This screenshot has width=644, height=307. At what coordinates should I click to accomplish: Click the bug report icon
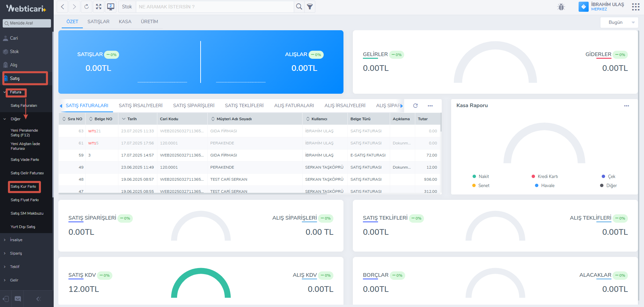[x=561, y=7]
